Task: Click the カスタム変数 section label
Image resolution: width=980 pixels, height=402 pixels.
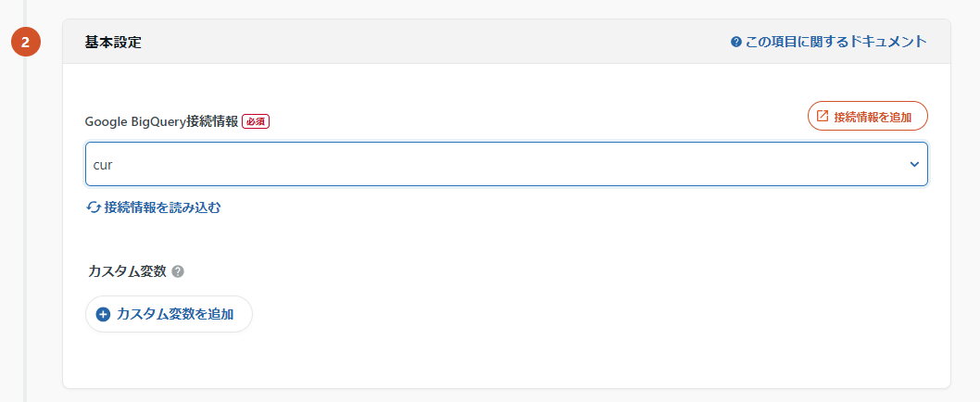Action: [125, 271]
